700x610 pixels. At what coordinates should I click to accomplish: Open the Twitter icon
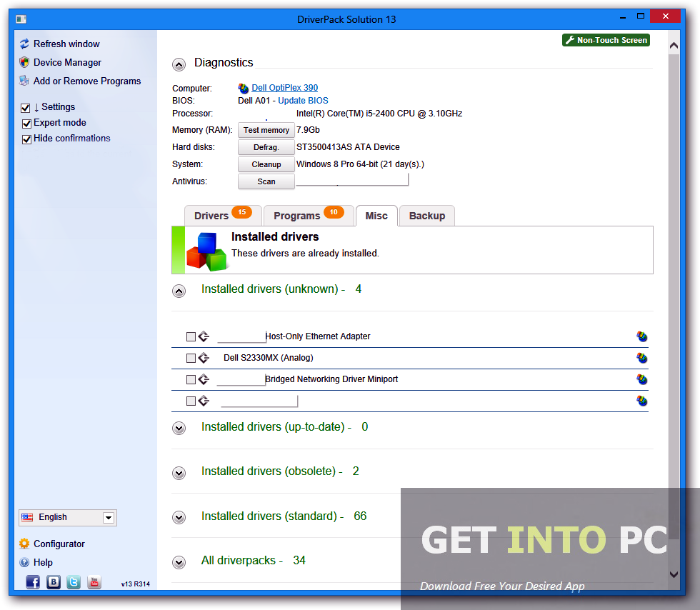pyautogui.click(x=74, y=582)
